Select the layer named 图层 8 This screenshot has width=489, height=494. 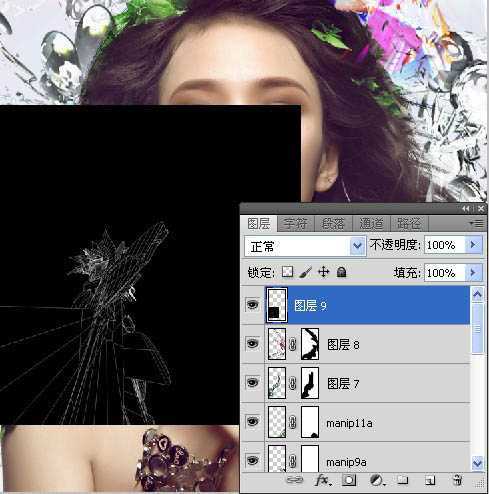point(343,344)
